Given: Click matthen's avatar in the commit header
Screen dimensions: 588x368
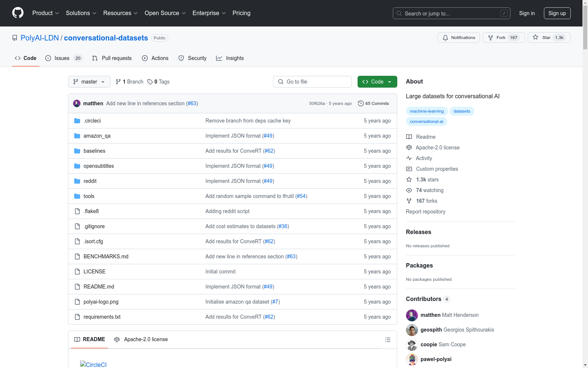Looking at the screenshot, I should 77,103.
